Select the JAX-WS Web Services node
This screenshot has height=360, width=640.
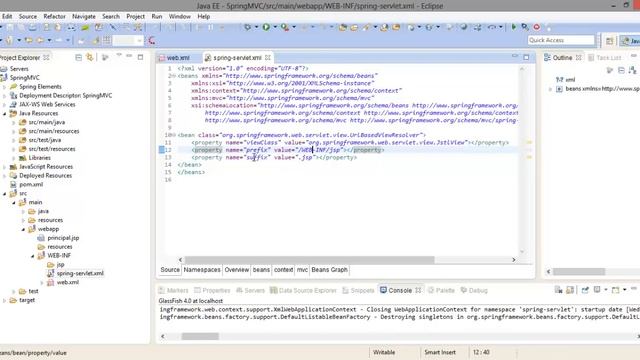tap(47, 104)
